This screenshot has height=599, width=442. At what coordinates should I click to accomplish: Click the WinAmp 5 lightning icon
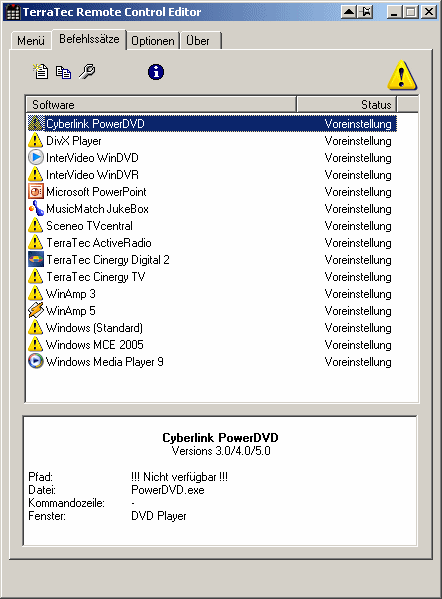[36, 310]
